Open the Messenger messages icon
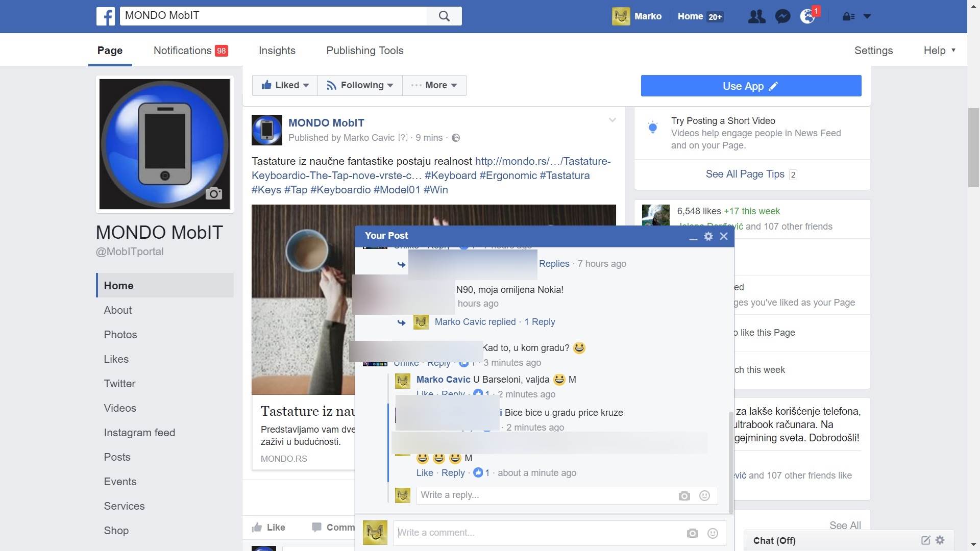This screenshot has width=980, height=551. [x=782, y=16]
